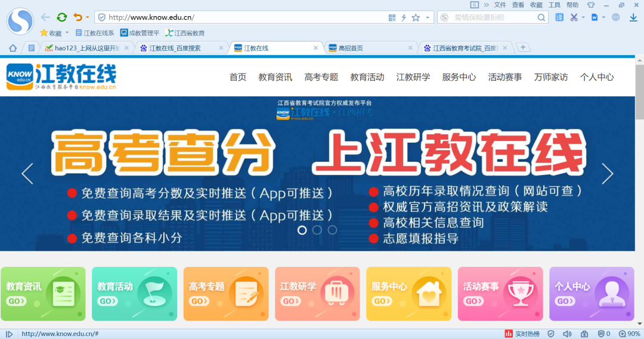This screenshot has height=339, width=644.
Task: Click the search box with 爱情保险遭拒赔
Action: click(x=493, y=17)
